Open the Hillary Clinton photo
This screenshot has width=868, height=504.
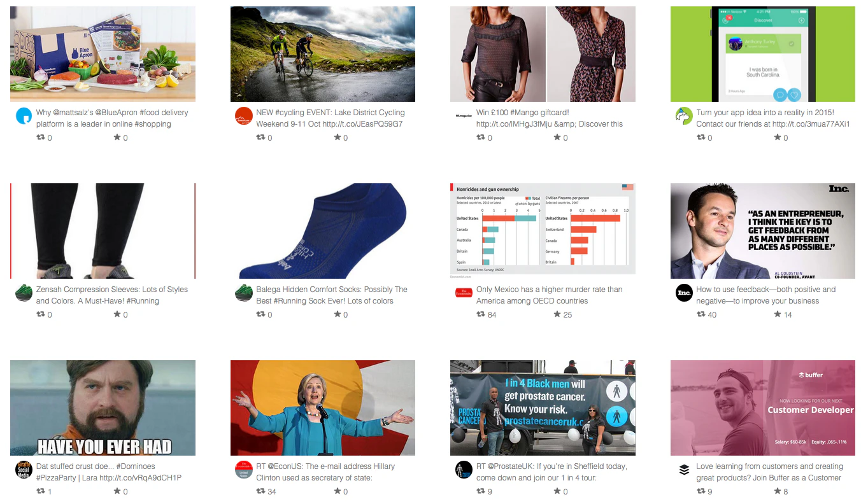tap(323, 408)
